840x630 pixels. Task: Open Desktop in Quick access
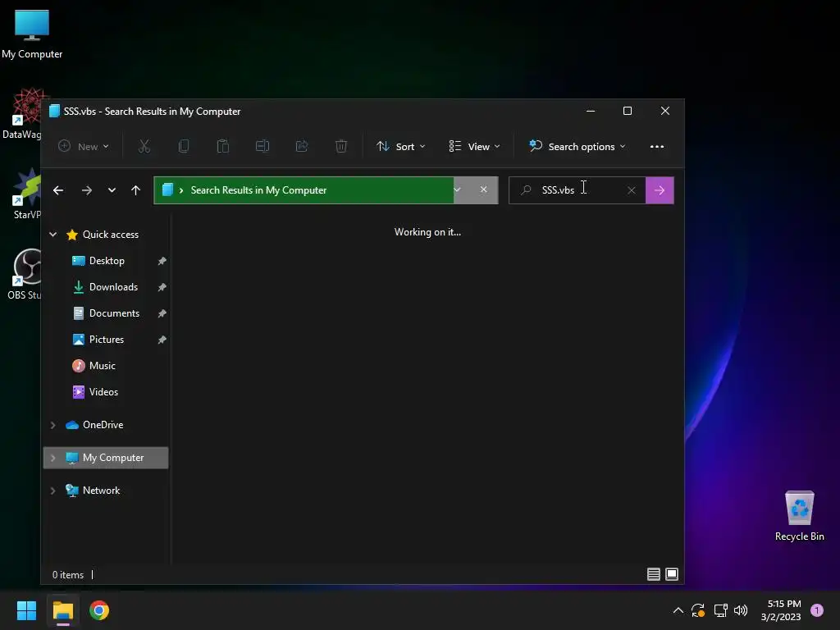(106, 261)
